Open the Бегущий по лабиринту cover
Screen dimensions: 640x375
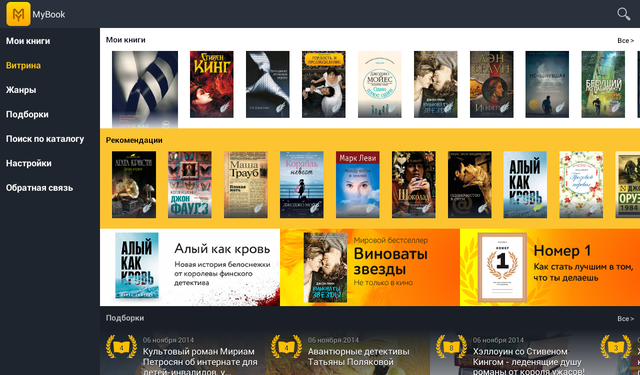pos(603,84)
